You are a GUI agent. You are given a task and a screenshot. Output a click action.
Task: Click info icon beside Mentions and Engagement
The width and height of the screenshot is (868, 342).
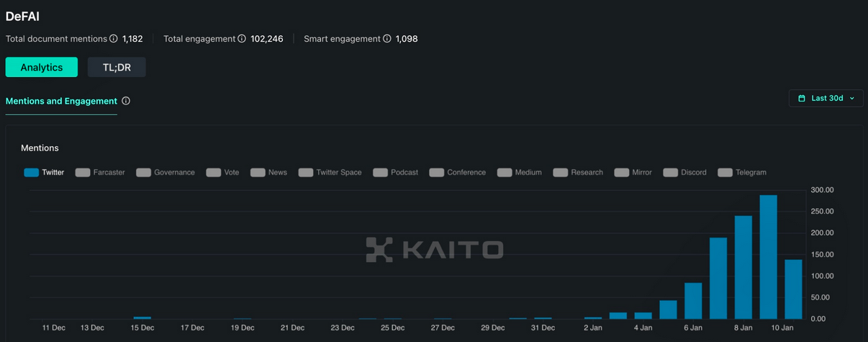(126, 102)
